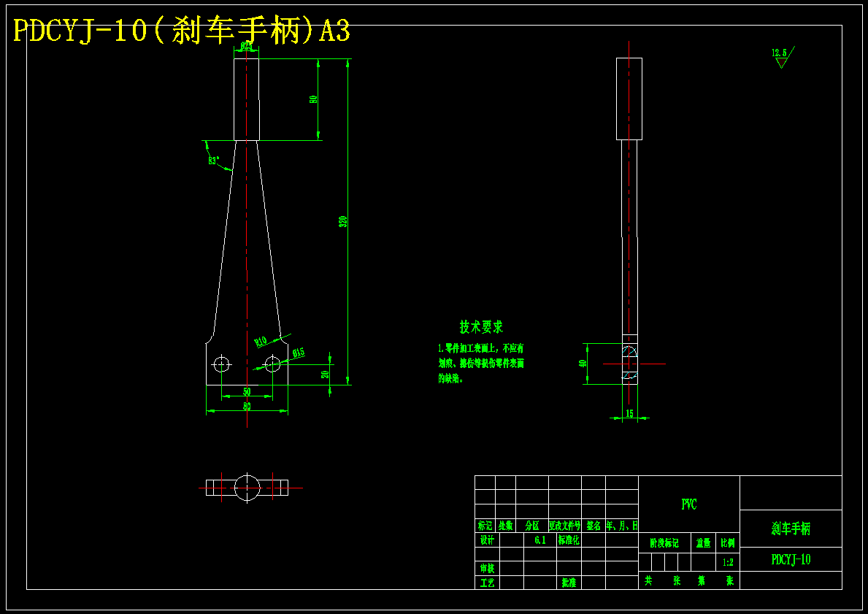Pick the 1:2 scale value
Screen dimensions: 868x614
pos(729,562)
